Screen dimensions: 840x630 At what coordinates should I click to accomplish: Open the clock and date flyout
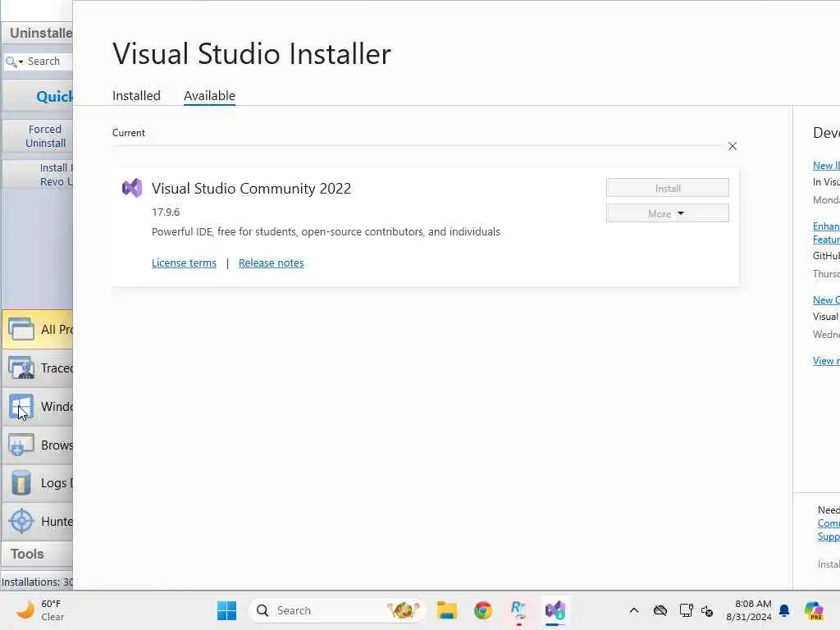[748, 610]
